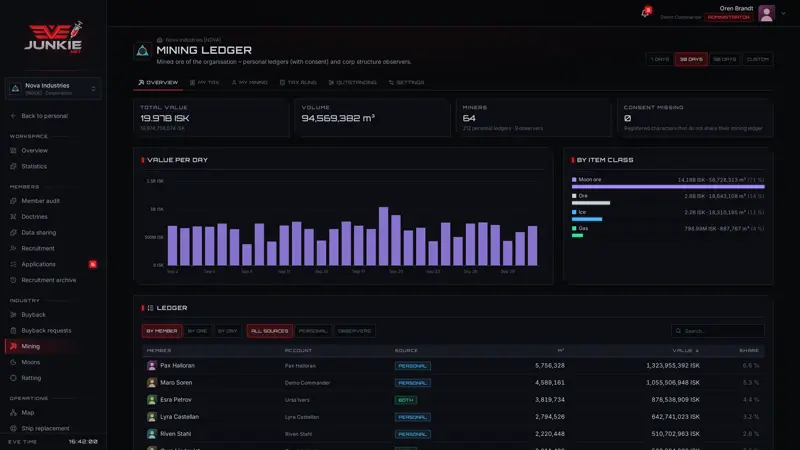Sort by the Member column header
800x450 pixels.
pyautogui.click(x=159, y=351)
